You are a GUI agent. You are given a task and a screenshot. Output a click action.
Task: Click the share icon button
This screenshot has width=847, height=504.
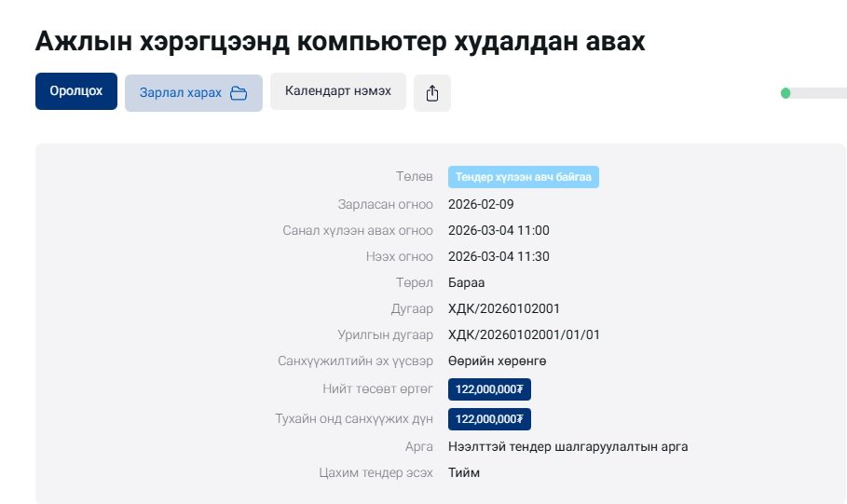click(431, 92)
